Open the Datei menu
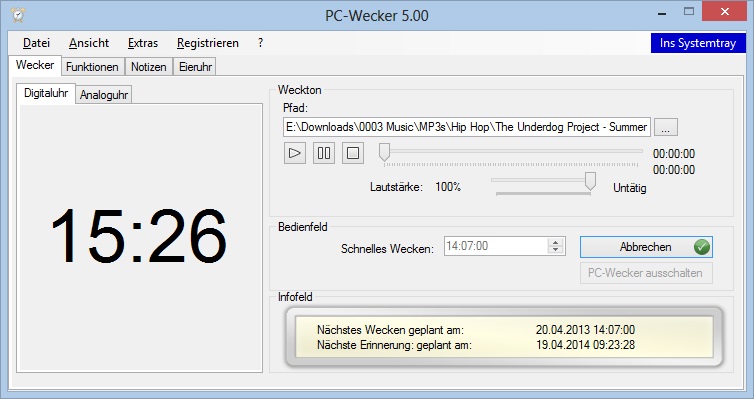The image size is (754, 399). click(37, 43)
